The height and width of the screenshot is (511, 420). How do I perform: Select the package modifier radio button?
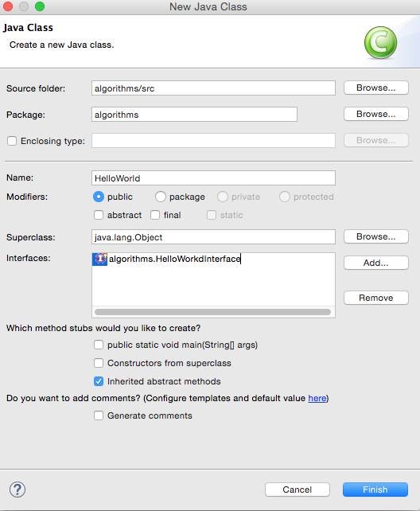pyautogui.click(x=161, y=197)
